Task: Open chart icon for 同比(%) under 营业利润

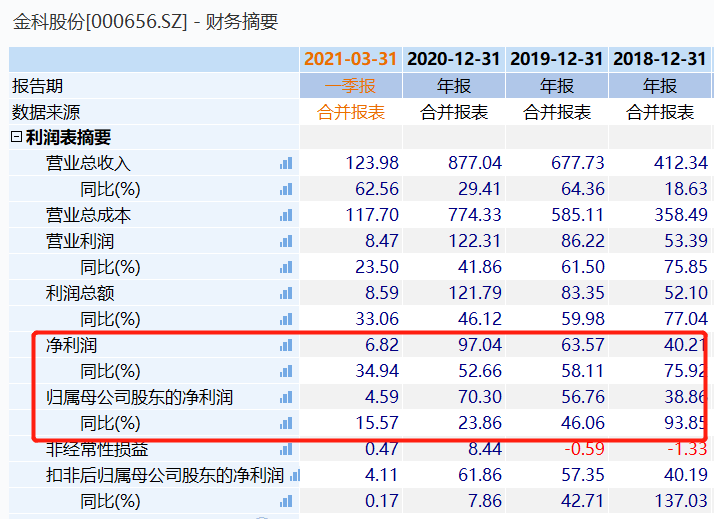Action: [286, 267]
